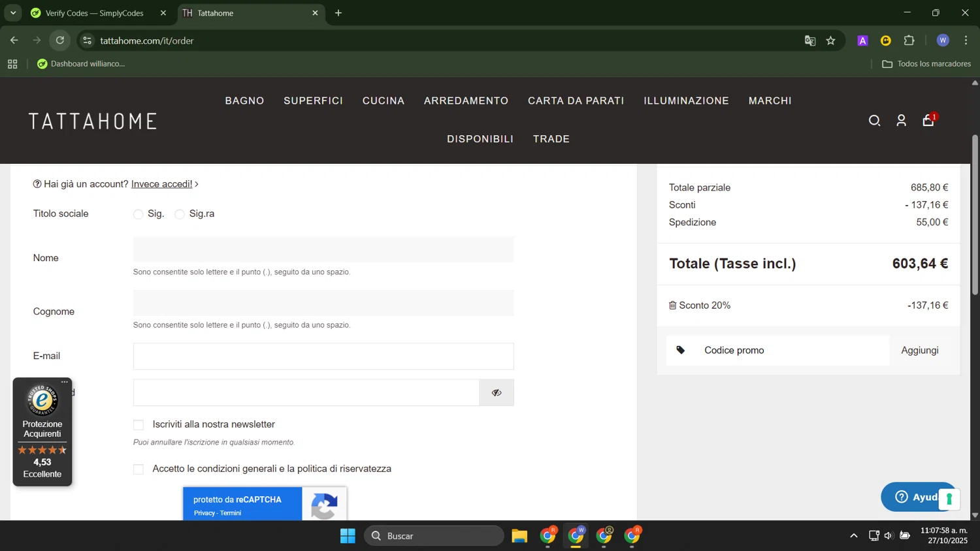
Task: Open the shopping cart bag icon
Action: 928,121
